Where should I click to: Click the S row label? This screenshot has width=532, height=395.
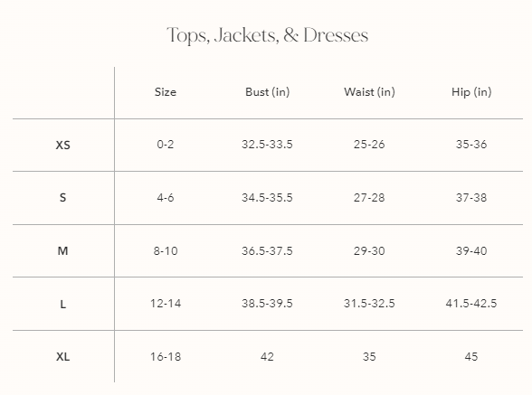(62, 198)
